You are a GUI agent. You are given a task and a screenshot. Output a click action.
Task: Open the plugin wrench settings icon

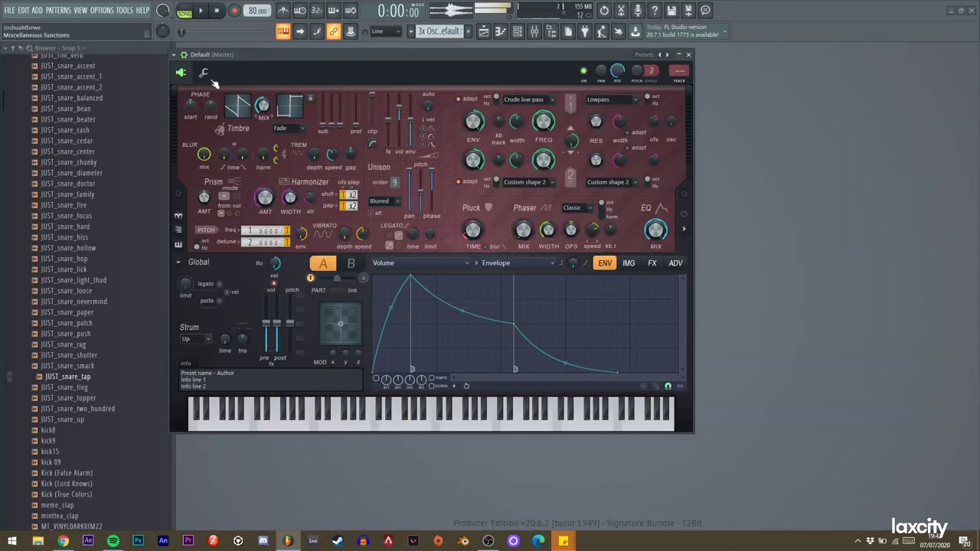pos(204,73)
